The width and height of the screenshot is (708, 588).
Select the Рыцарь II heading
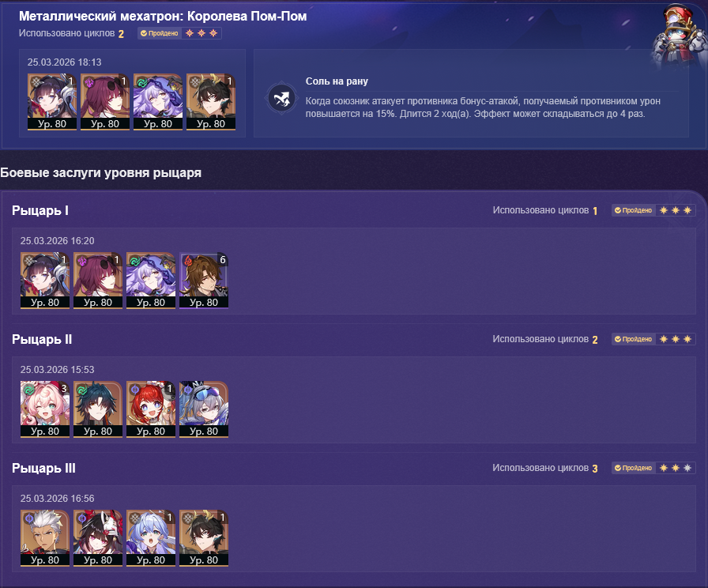coord(42,339)
